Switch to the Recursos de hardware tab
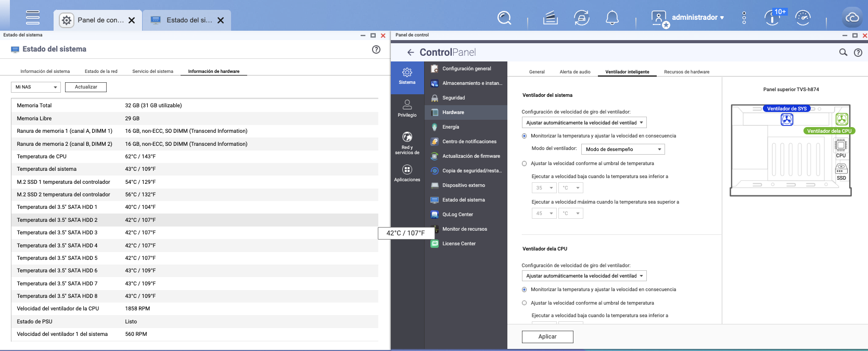This screenshot has height=351, width=868. tap(686, 72)
